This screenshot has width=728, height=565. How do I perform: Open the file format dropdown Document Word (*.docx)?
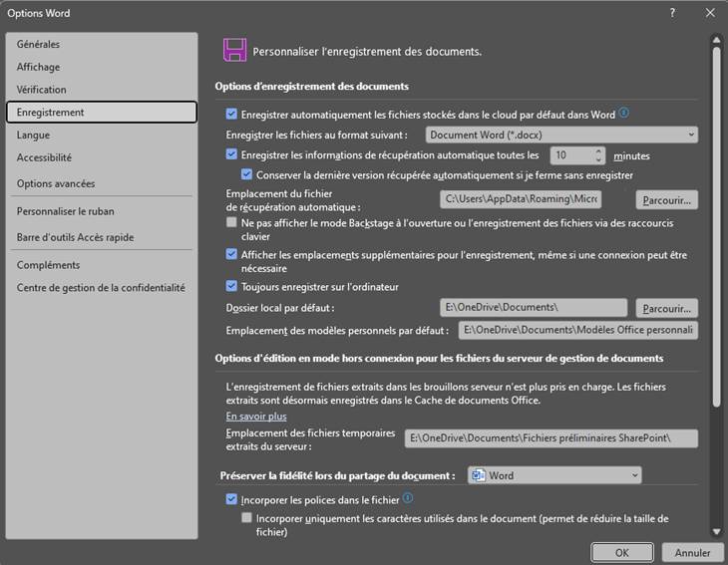pyautogui.click(x=561, y=135)
